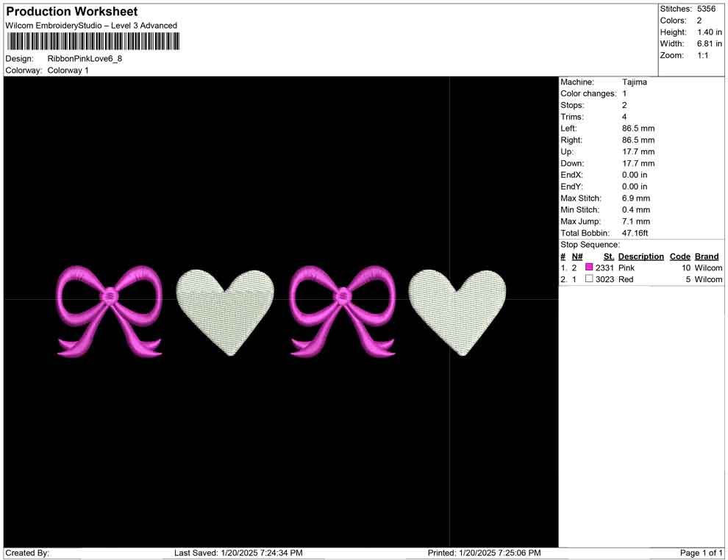The width and height of the screenshot is (728, 560).
Task: Click the Production Worksheet title
Action: click(71, 11)
